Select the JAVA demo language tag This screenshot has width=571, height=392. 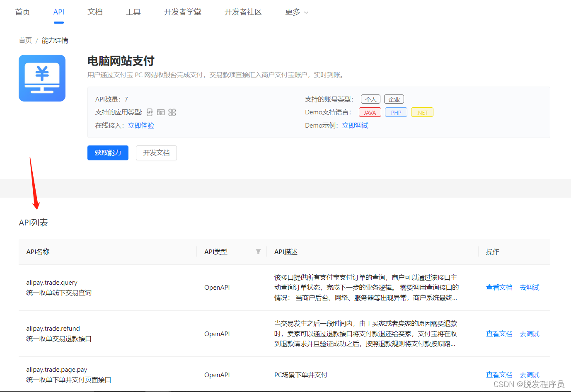point(370,112)
